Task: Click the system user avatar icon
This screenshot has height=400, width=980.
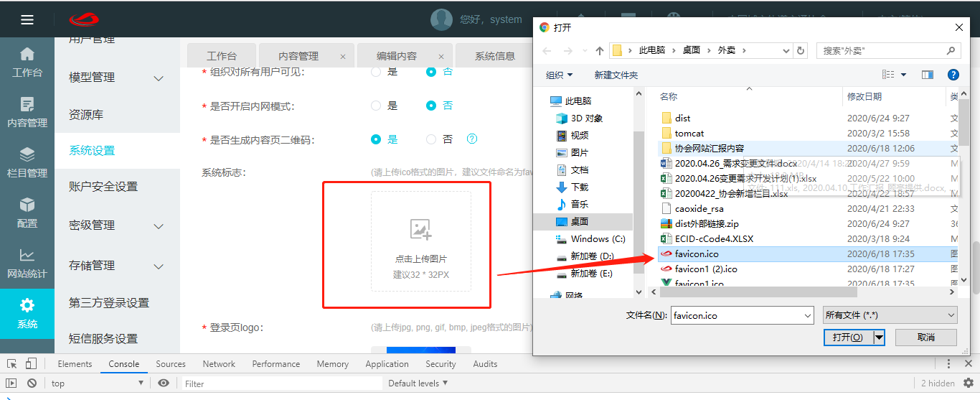Action: click(441, 19)
